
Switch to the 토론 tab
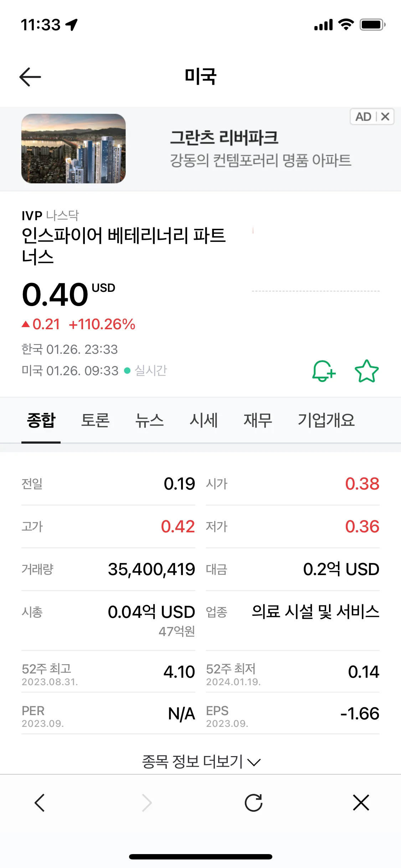pyautogui.click(x=95, y=420)
